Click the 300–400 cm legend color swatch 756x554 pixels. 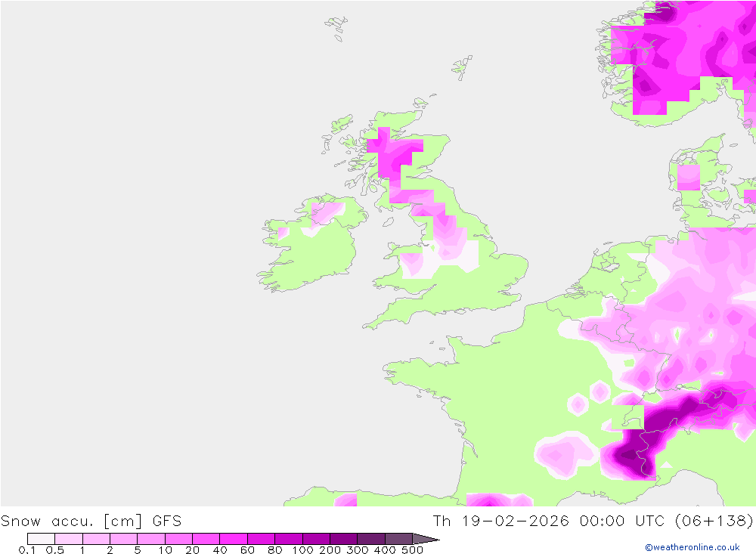pos(371,539)
